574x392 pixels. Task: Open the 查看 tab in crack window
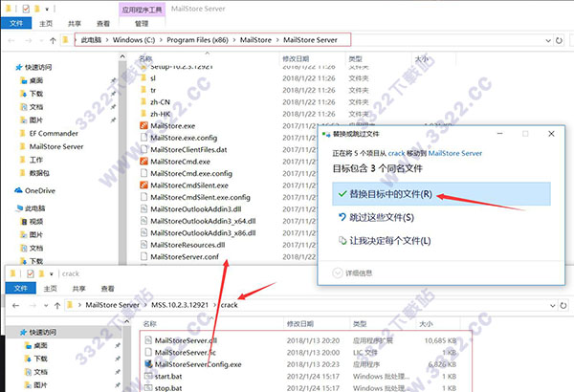click(x=107, y=289)
